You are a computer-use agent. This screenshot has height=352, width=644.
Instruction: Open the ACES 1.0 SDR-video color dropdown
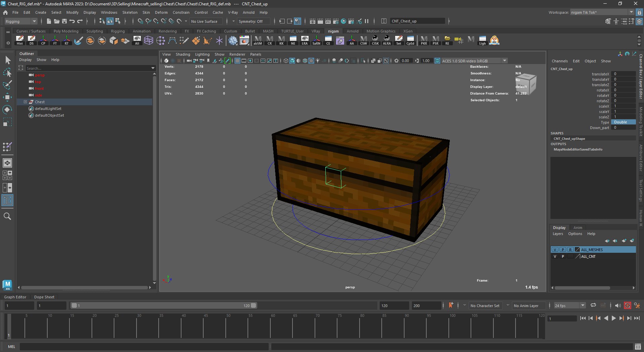pyautogui.click(x=474, y=61)
